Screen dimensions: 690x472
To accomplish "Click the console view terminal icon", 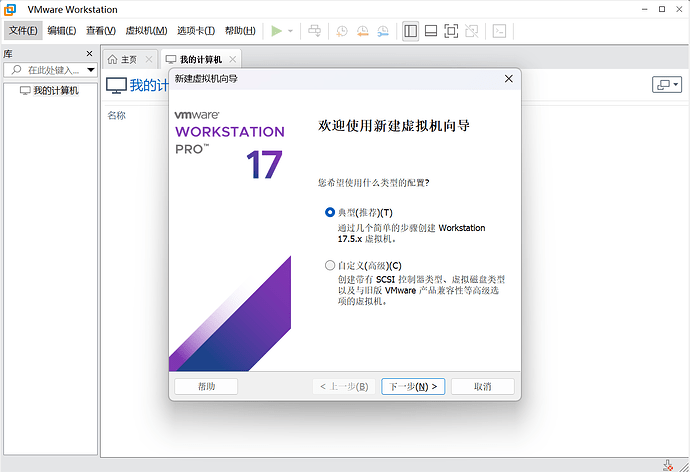I will point(499,31).
